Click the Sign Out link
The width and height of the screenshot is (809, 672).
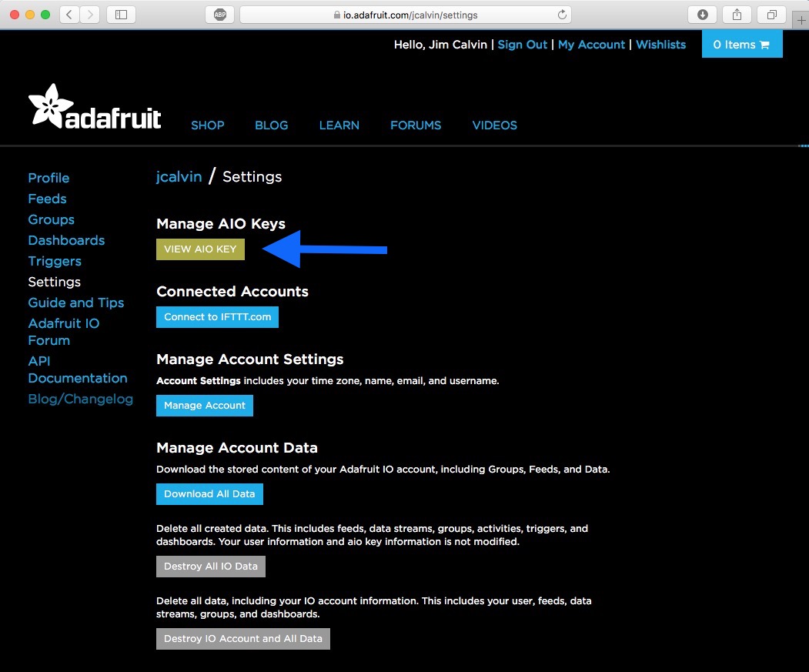(x=522, y=45)
